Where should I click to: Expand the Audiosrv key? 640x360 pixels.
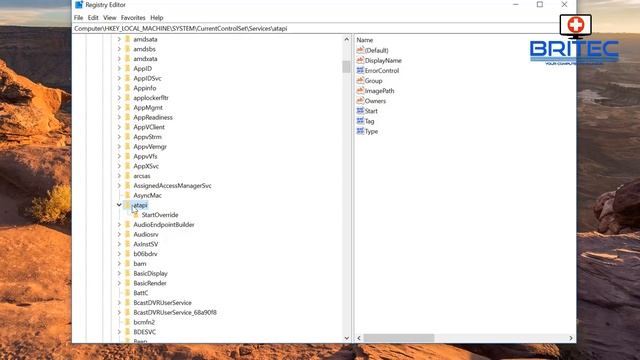(119, 234)
